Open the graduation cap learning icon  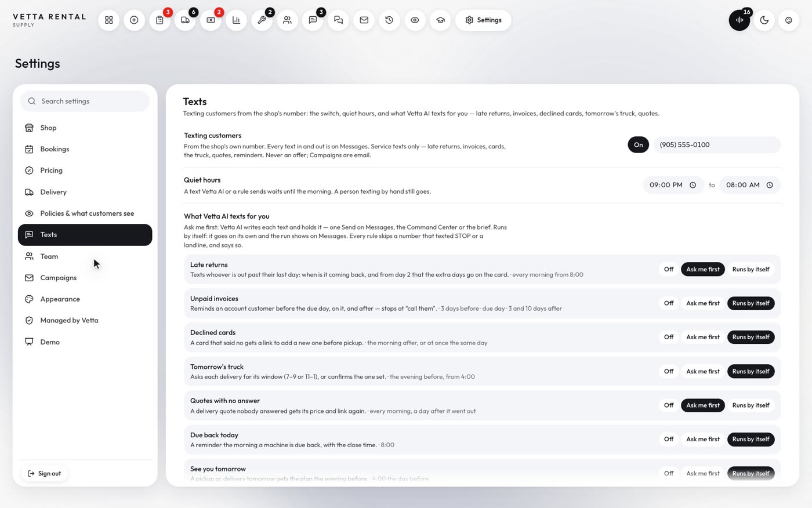click(440, 20)
